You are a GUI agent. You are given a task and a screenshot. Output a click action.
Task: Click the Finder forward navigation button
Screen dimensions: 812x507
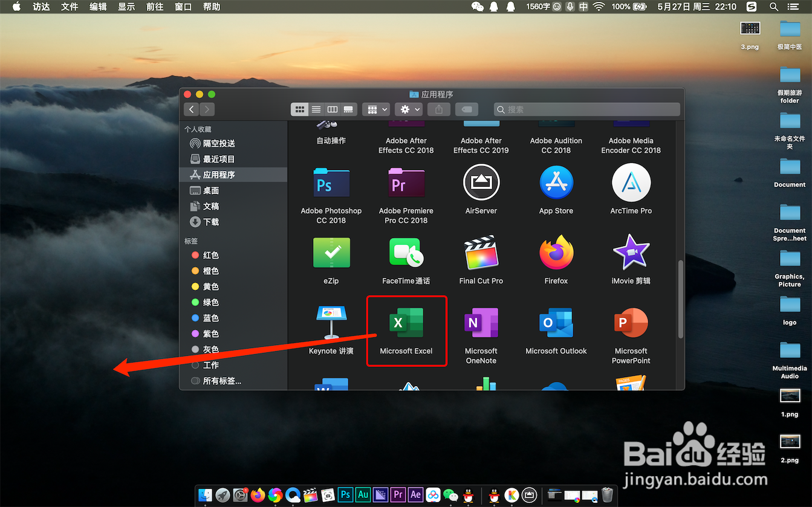[207, 109]
